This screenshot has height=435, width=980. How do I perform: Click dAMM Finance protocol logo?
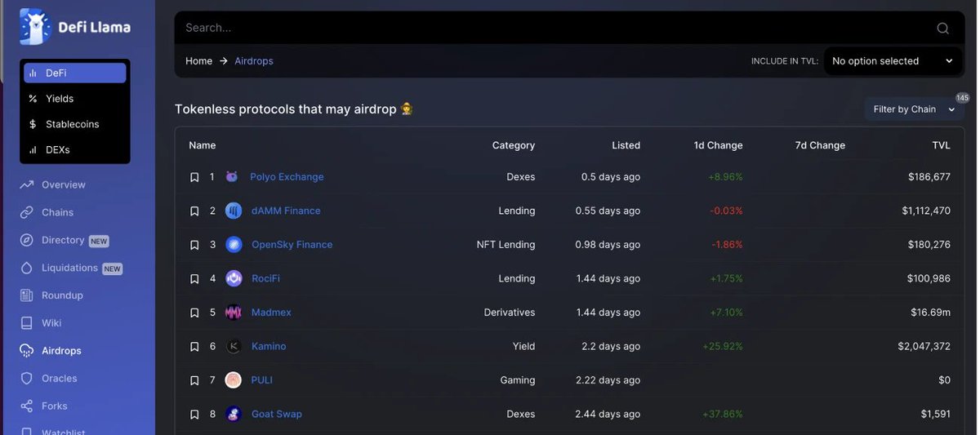click(234, 211)
